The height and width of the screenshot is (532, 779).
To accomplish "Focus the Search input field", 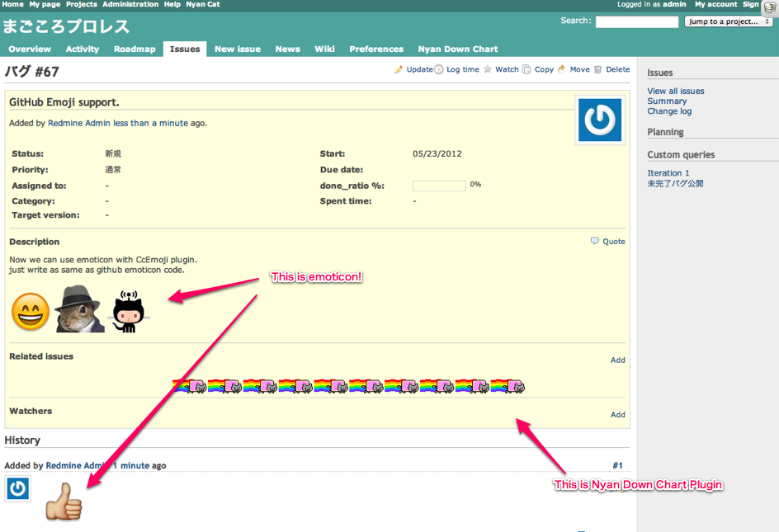I will pyautogui.click(x=636, y=22).
